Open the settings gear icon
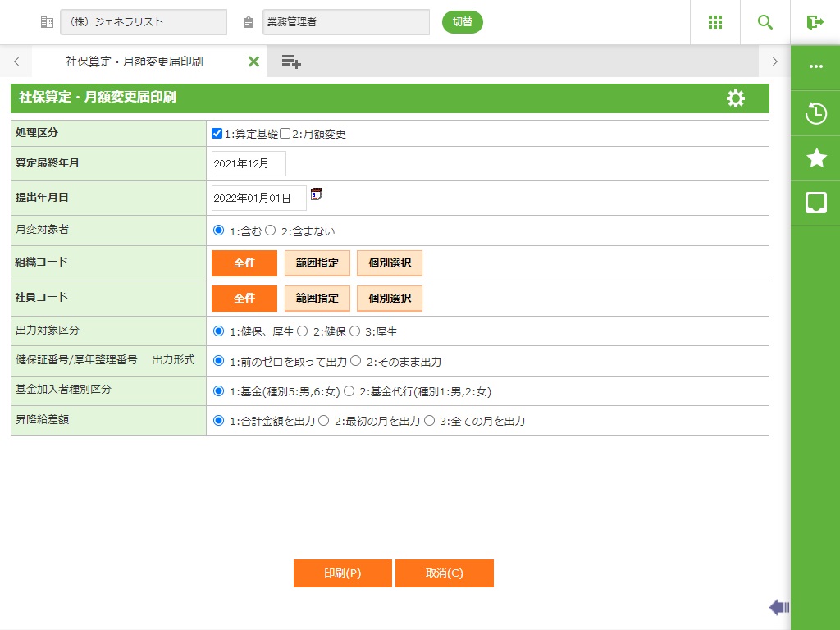Viewport: 840px width, 630px height. (x=736, y=98)
